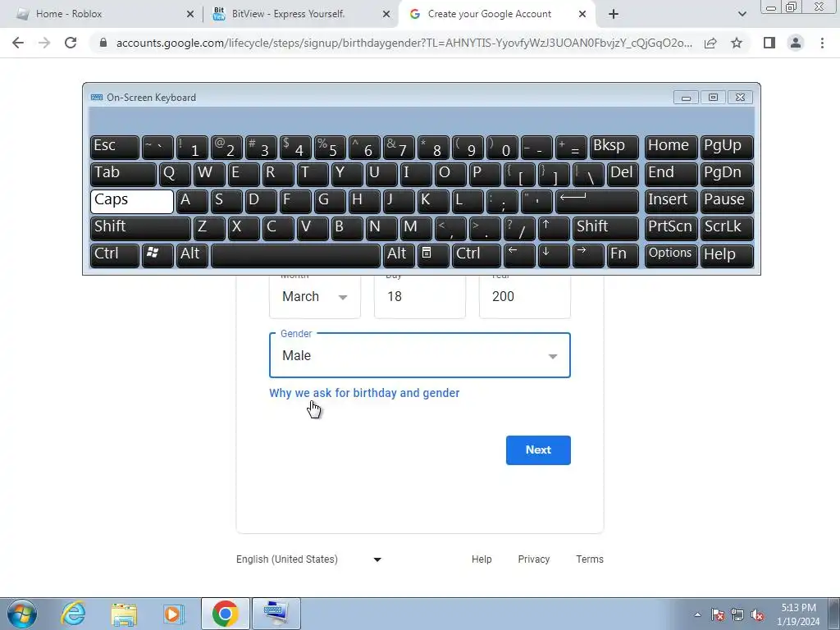This screenshot has width=840, height=630.
Task: Bookmark this page with the star icon
Action: point(737,43)
